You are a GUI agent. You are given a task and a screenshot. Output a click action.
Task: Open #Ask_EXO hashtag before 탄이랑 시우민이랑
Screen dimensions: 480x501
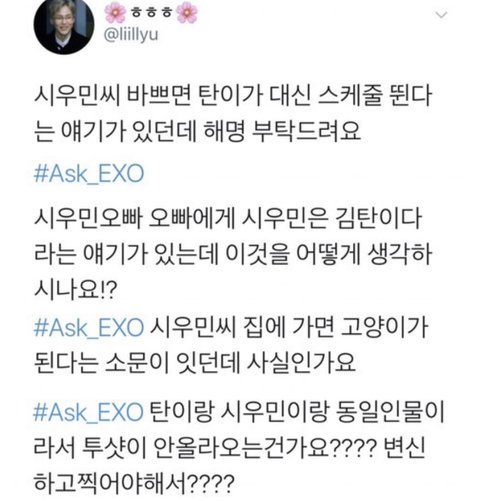[89, 412]
